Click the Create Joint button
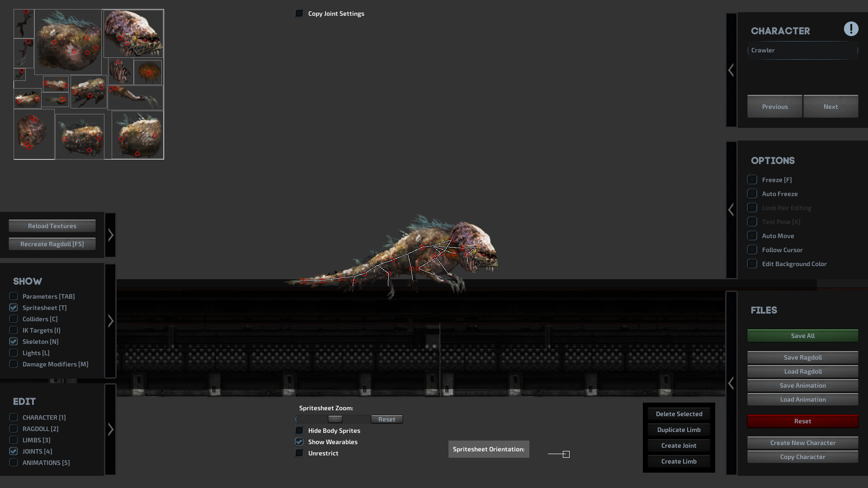This screenshot has width=868, height=488. coord(679,446)
